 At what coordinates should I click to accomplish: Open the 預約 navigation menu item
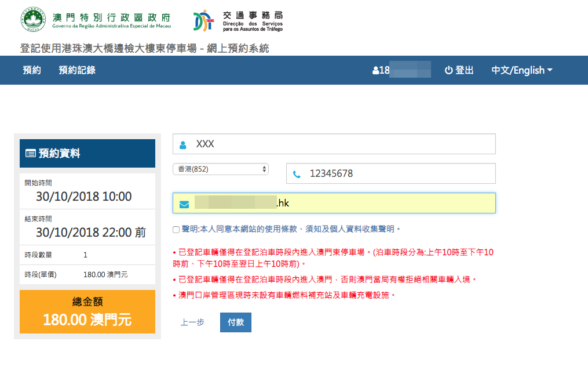[x=32, y=70]
